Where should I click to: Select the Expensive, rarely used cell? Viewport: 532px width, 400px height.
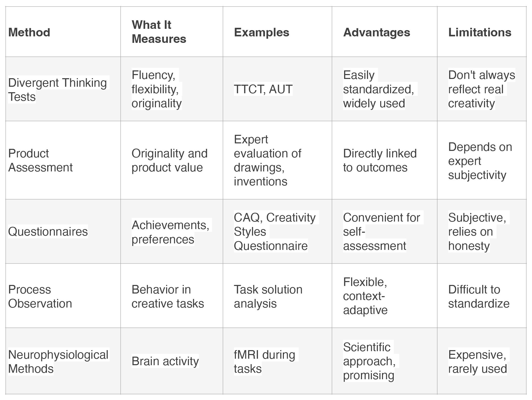(482, 361)
